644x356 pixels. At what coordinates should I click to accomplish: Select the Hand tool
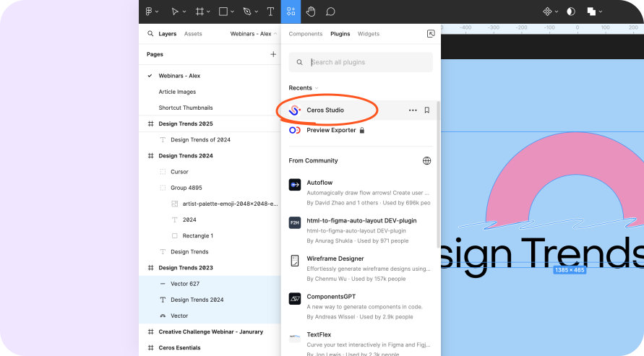point(311,12)
